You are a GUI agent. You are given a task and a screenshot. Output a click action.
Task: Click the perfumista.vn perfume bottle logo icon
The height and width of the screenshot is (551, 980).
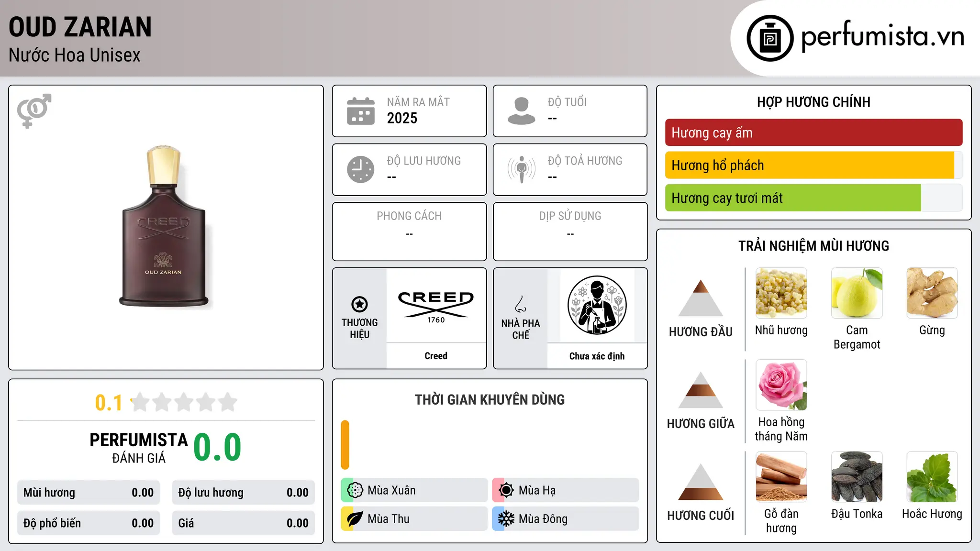(770, 38)
